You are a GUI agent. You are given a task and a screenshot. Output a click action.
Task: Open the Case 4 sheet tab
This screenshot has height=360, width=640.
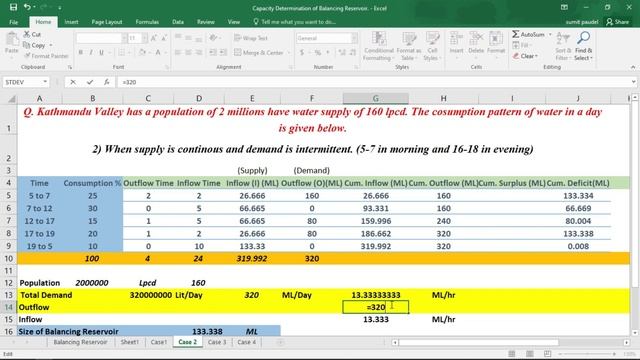click(x=246, y=342)
